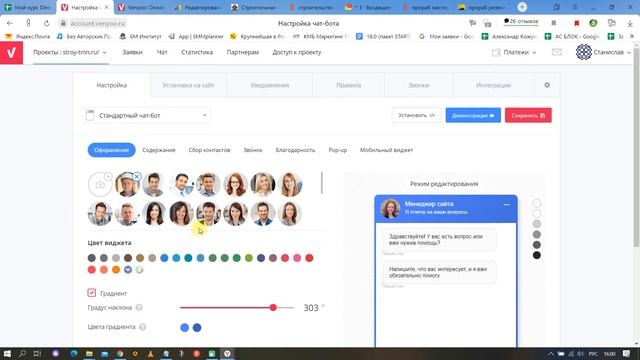Viewport: 640px width, 360px height.
Task: Select the light gray preview background circle
Action: (x=537, y=224)
